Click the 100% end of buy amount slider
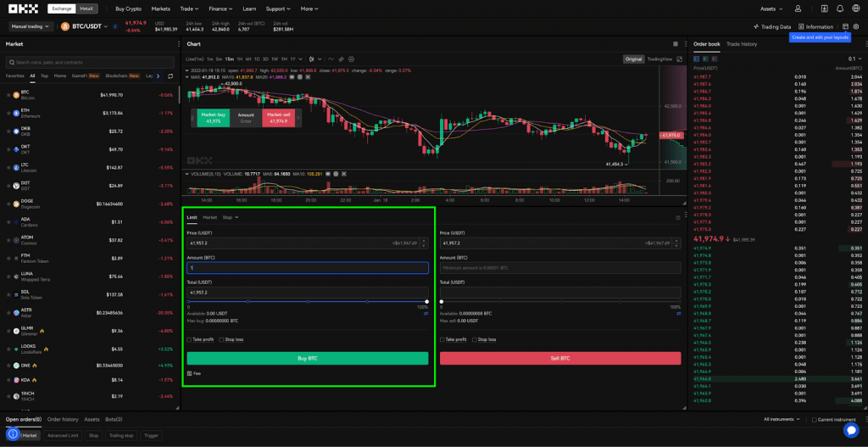This screenshot has width=868, height=447. pos(426,301)
